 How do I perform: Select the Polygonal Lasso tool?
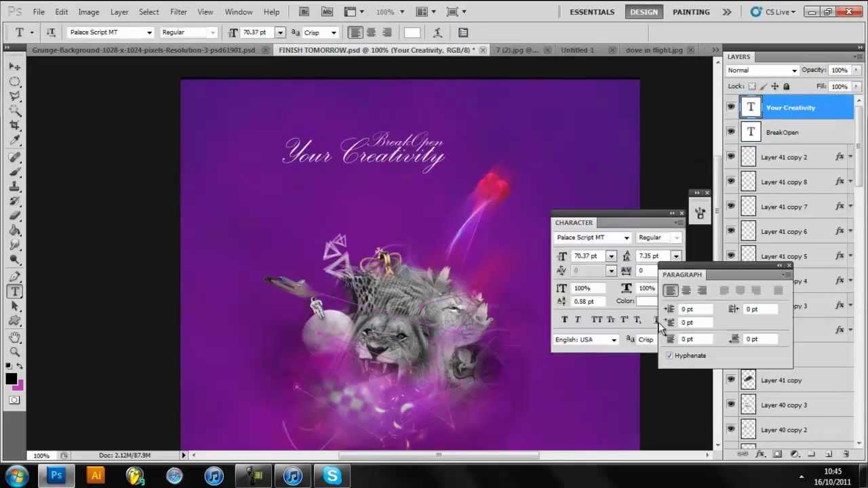coord(14,96)
